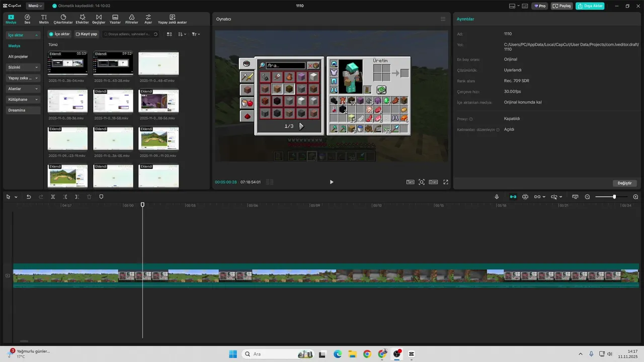
Task: Zoom in the timeline
Action: (x=635, y=197)
